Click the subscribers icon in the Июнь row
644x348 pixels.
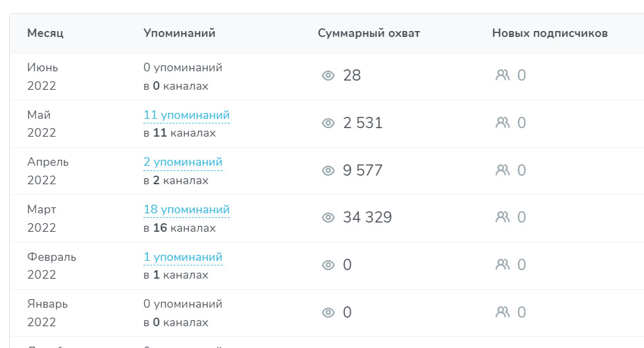coord(502,75)
